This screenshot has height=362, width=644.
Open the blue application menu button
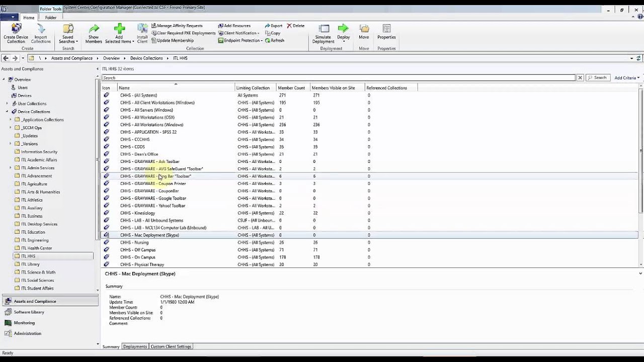(10, 18)
